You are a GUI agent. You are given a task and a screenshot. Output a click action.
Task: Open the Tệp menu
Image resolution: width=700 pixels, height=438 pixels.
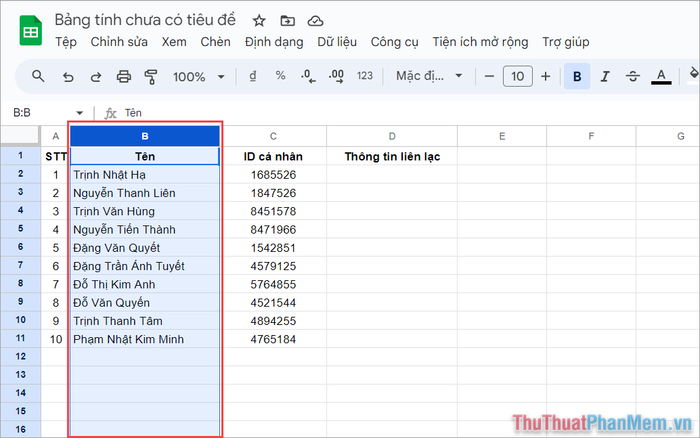pyautogui.click(x=66, y=42)
